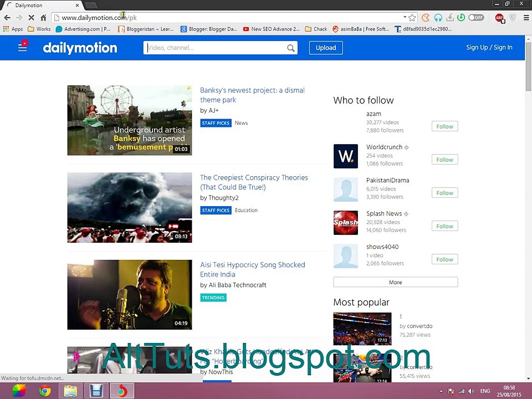Go back using browser back arrow

(7, 18)
